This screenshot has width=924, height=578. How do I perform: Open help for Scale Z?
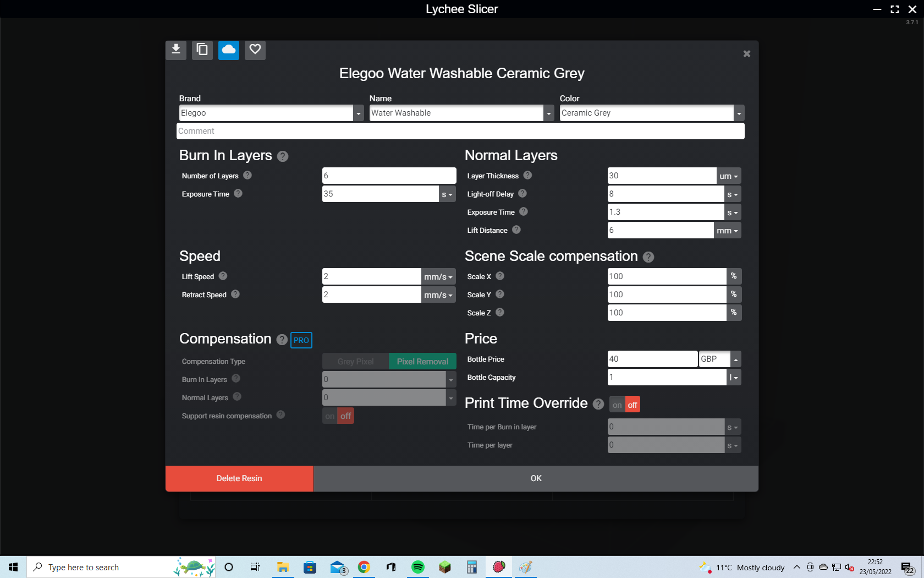coord(500,312)
